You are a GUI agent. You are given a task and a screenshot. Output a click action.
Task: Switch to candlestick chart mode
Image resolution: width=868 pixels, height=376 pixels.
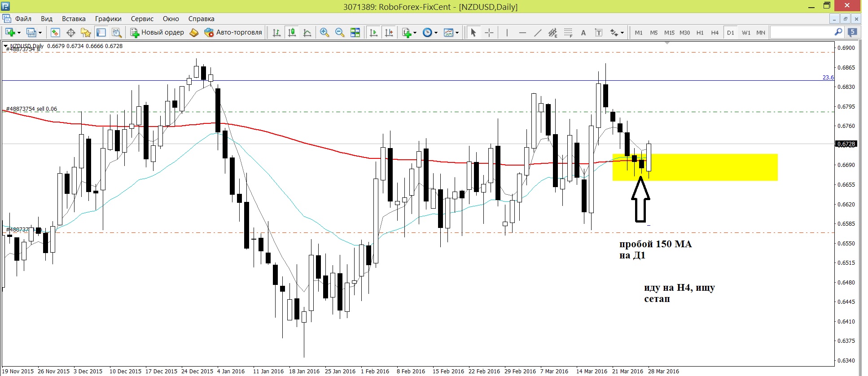(x=292, y=32)
